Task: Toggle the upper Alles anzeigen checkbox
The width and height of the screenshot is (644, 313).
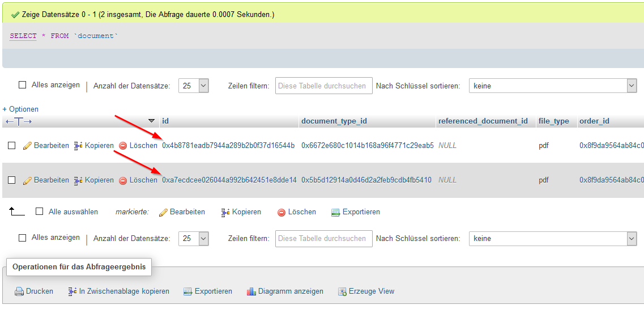Action: [23, 85]
